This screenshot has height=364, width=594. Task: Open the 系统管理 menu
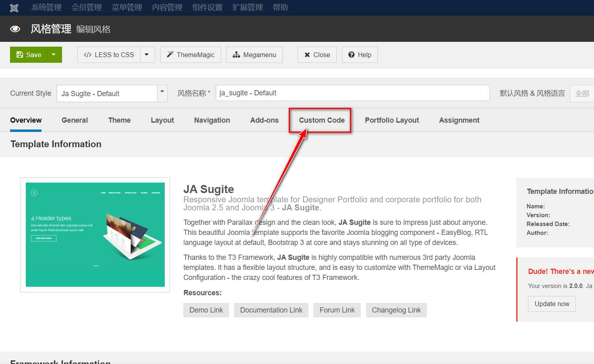[x=46, y=8]
